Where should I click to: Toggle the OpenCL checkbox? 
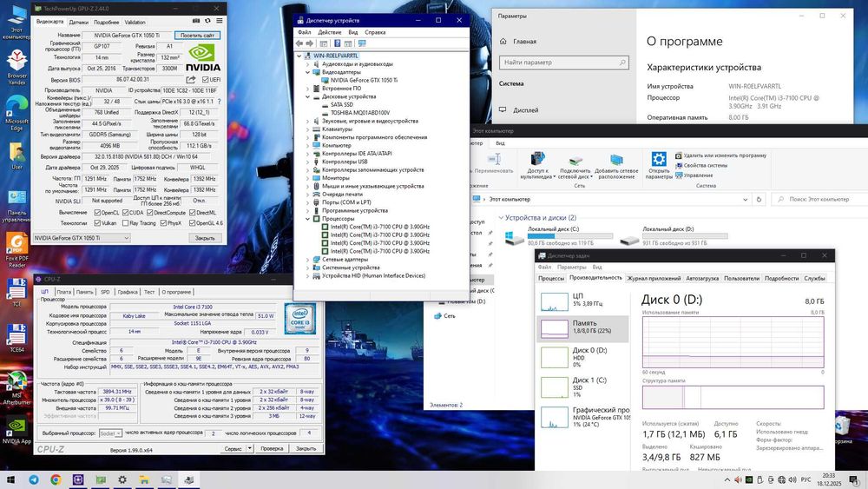[x=97, y=213]
